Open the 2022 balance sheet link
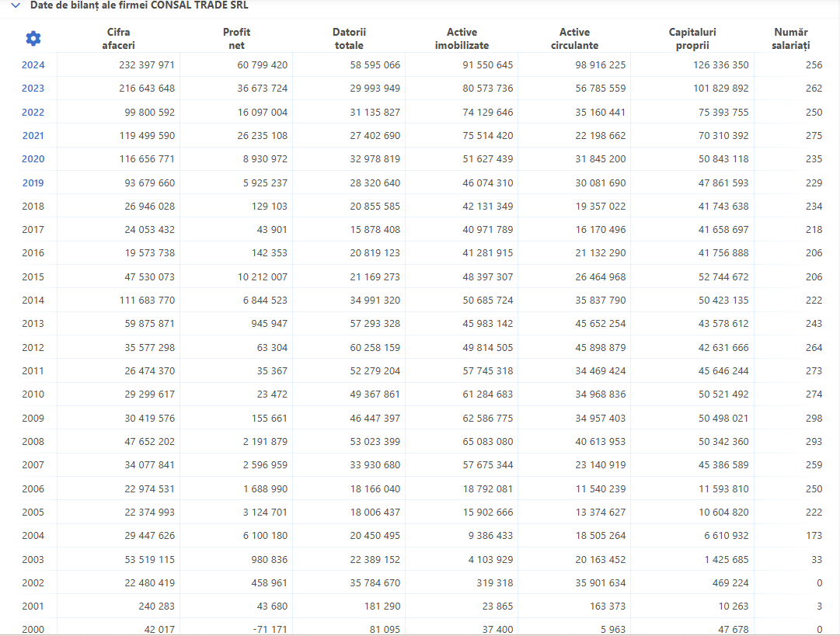Screen dimensions: 840x636 coord(33,113)
